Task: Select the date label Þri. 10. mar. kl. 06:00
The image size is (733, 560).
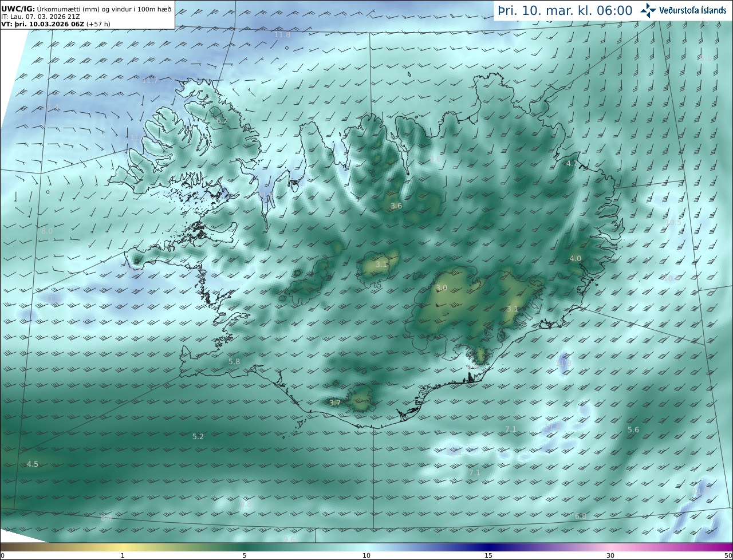Action: [x=565, y=10]
